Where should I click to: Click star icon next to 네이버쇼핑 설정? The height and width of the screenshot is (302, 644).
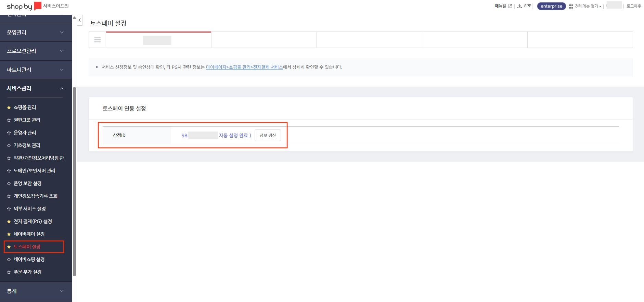(x=9, y=260)
